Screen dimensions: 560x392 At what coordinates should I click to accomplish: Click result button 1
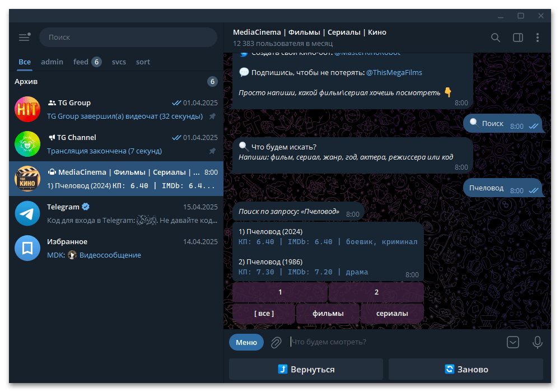click(x=280, y=292)
